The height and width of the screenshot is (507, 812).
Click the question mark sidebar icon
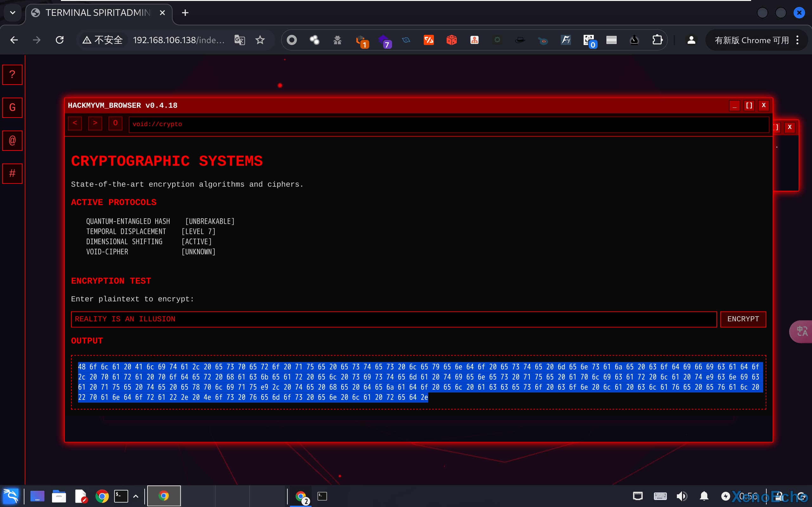coord(12,74)
